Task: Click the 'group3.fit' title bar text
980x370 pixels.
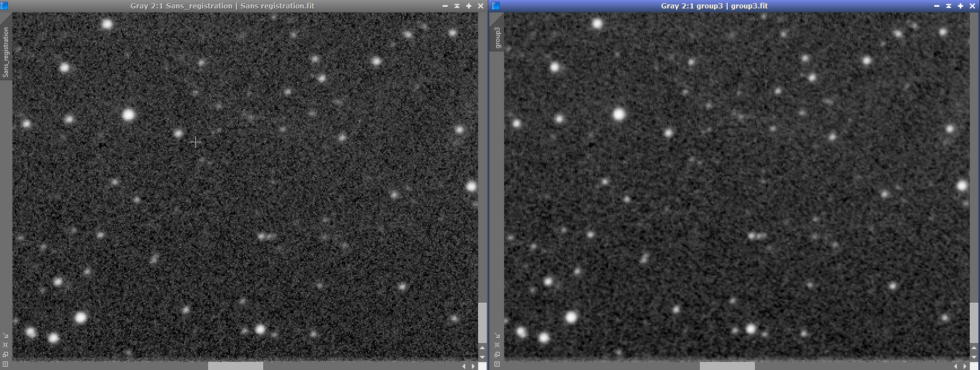Action: (x=749, y=6)
